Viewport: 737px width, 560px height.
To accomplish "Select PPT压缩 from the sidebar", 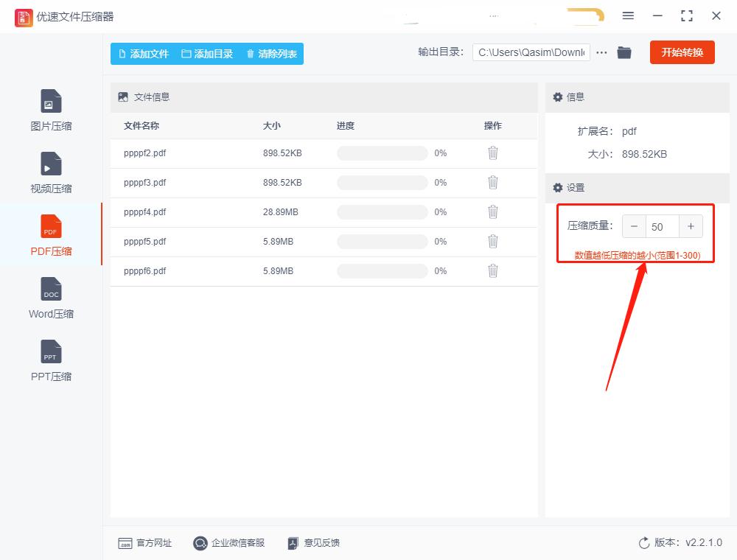I will tap(49, 360).
